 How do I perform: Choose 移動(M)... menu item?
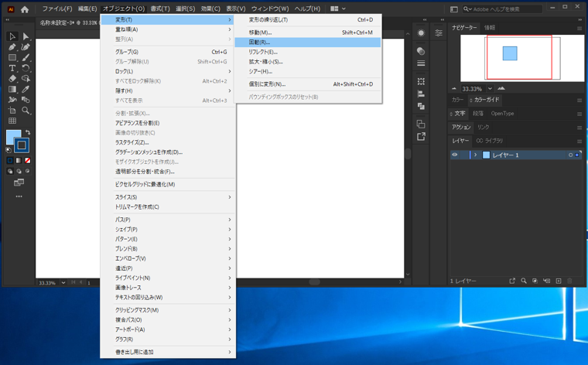[307, 32]
